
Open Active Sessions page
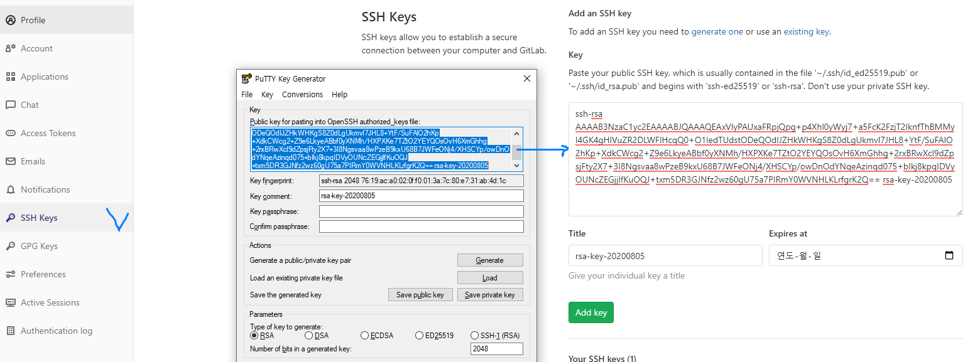67,302
